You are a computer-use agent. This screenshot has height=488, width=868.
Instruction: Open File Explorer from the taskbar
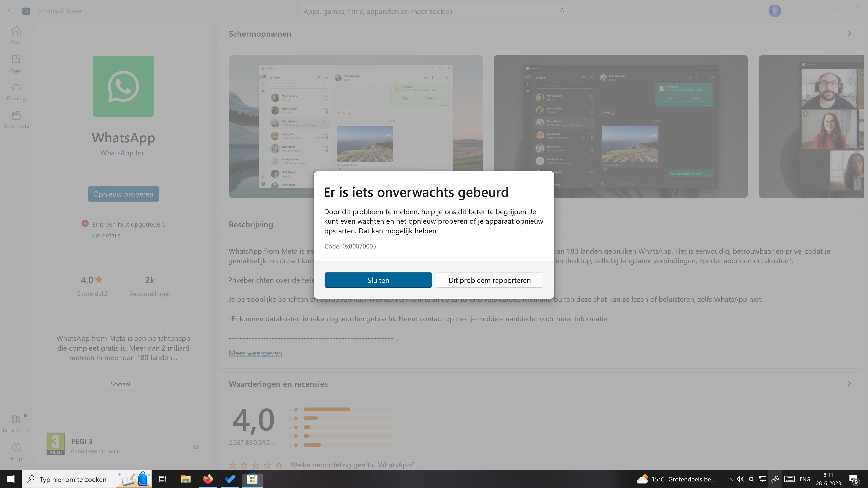coord(186,479)
